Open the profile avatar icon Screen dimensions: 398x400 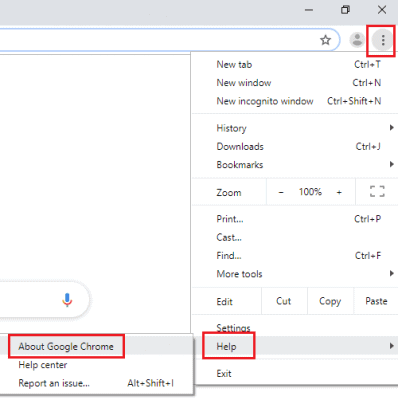(357, 40)
